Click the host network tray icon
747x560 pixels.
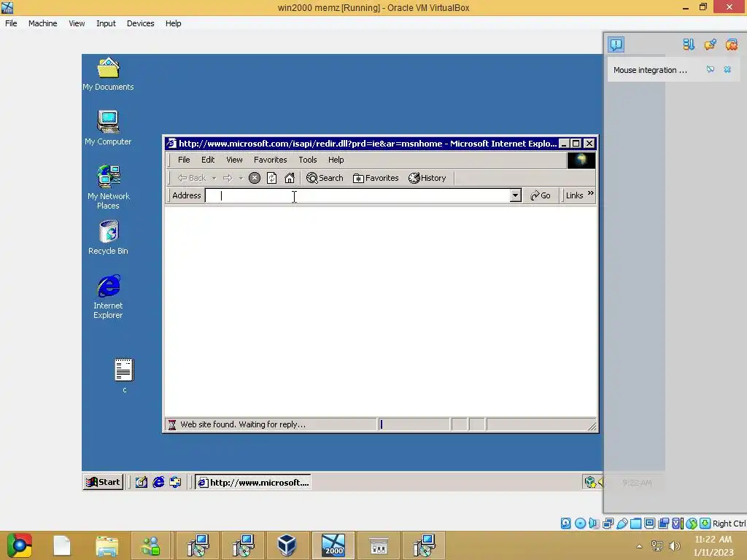(657, 546)
